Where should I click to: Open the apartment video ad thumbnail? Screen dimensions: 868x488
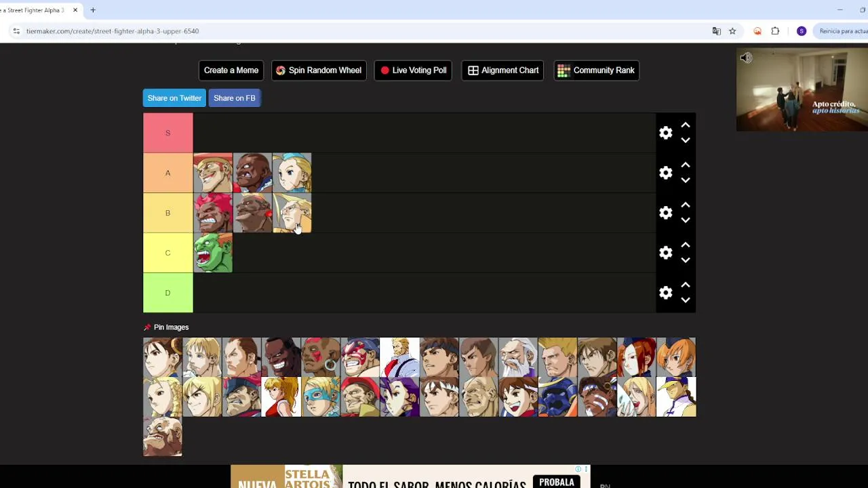(802, 89)
